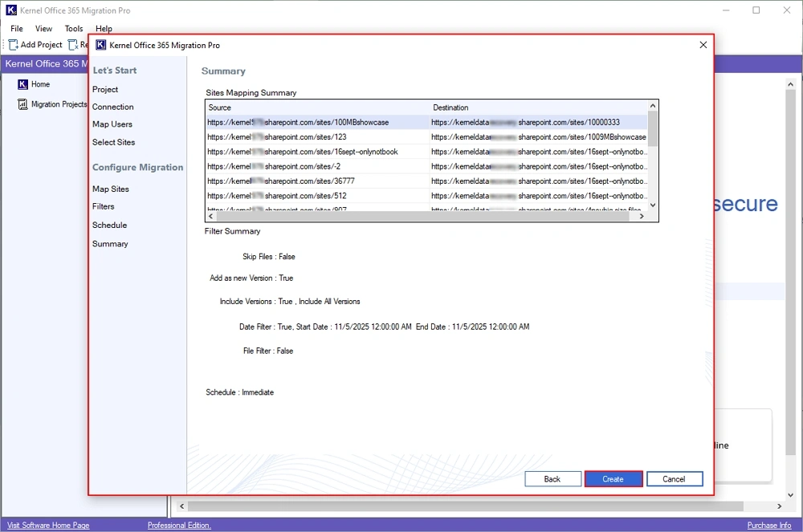Open the Visit Software Home Page link
This screenshot has height=532, width=803.
tap(48, 524)
